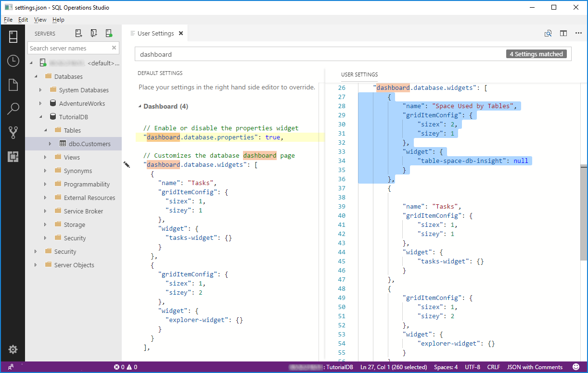Image resolution: width=588 pixels, height=373 pixels.
Task: Click JSON with Comments language mode
Action: 535,367
